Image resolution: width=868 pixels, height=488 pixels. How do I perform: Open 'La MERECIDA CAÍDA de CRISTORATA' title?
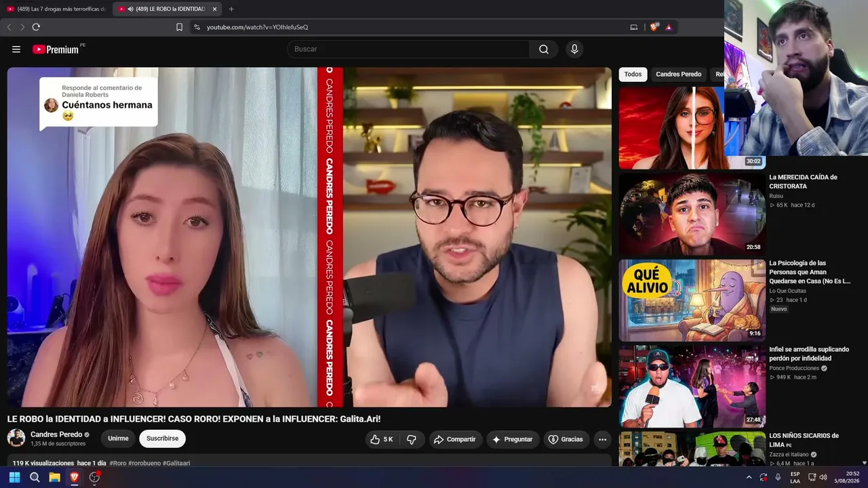[x=803, y=182]
